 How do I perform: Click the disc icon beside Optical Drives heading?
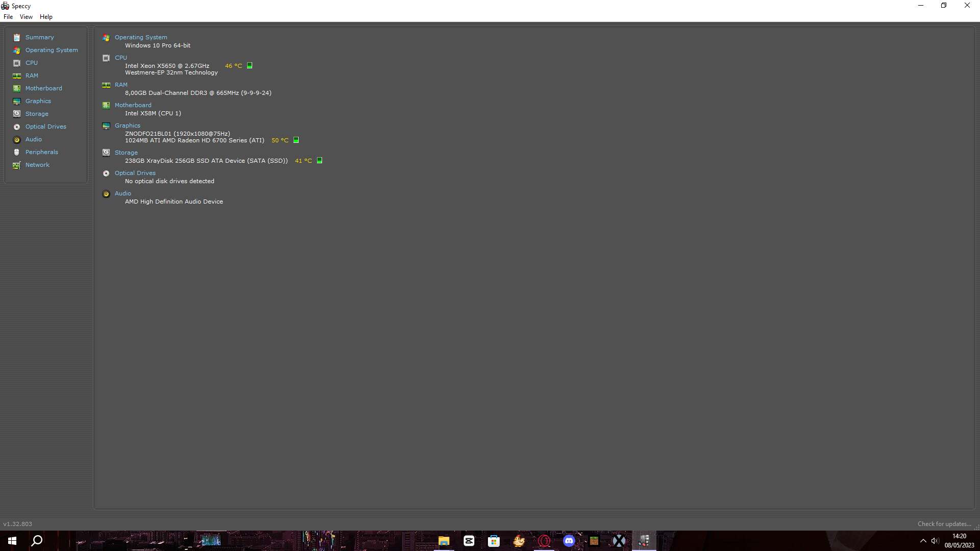click(106, 173)
